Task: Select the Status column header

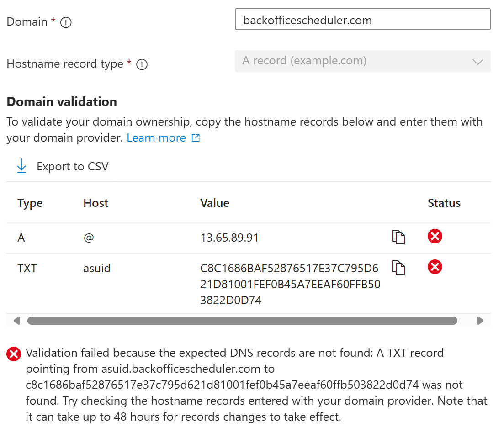Action: [x=444, y=203]
